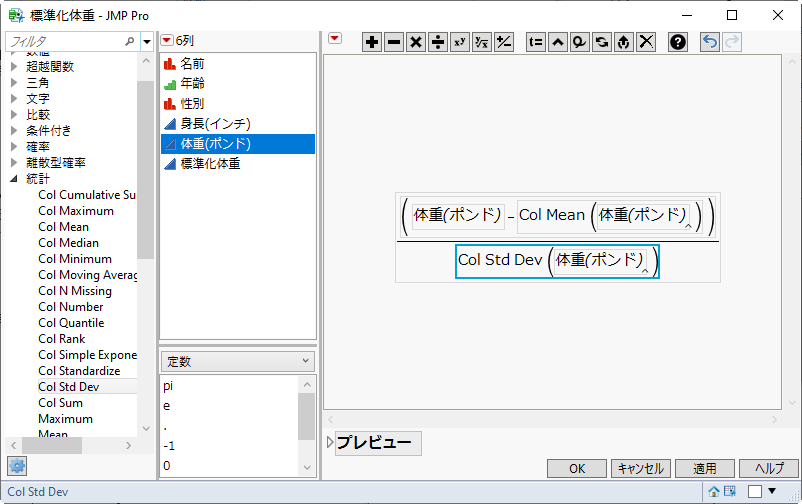
Task: Insert the subtraction operator
Action: (x=394, y=42)
